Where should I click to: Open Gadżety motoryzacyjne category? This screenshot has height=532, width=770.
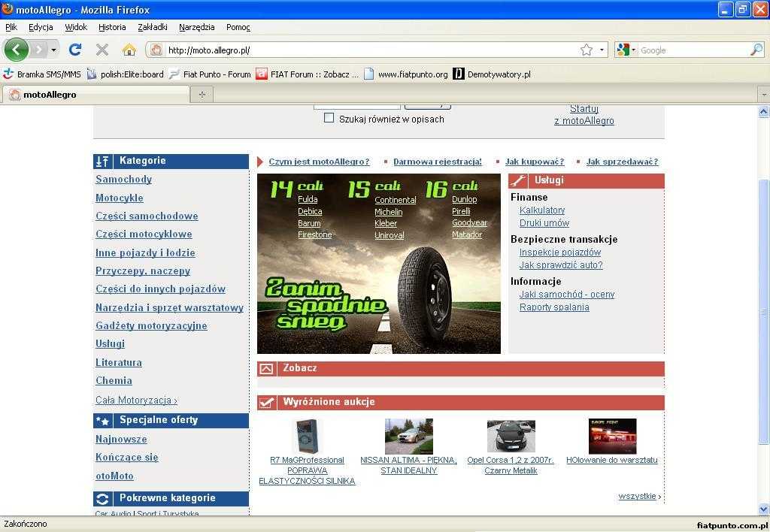pyautogui.click(x=151, y=326)
